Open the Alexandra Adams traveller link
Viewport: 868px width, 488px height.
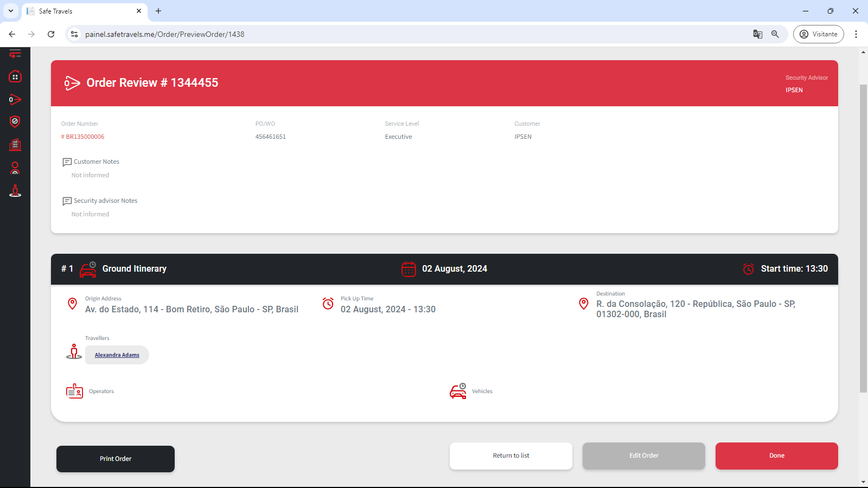(117, 355)
